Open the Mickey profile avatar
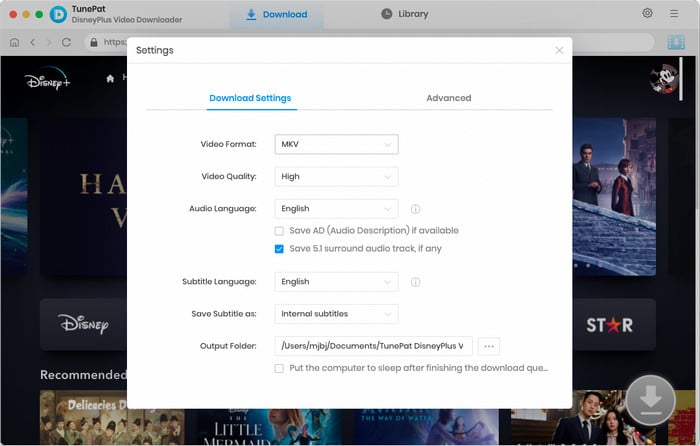Screen dimensions: 700x446 click(663, 79)
